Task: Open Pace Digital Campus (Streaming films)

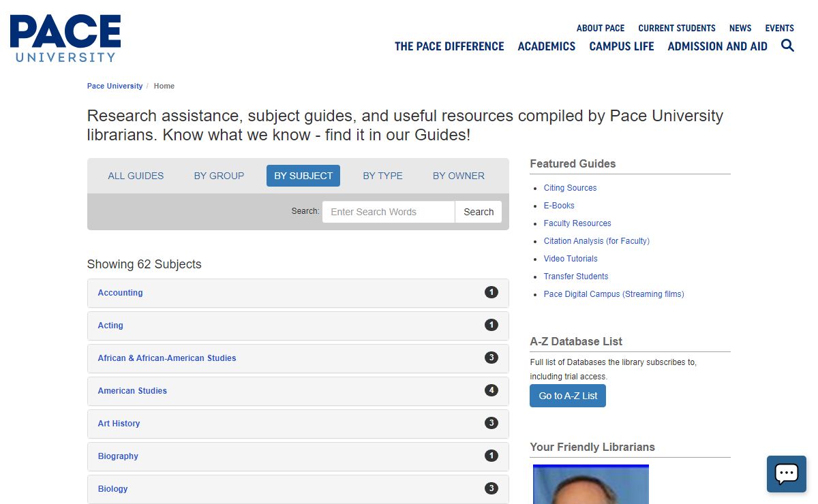Action: click(x=613, y=294)
